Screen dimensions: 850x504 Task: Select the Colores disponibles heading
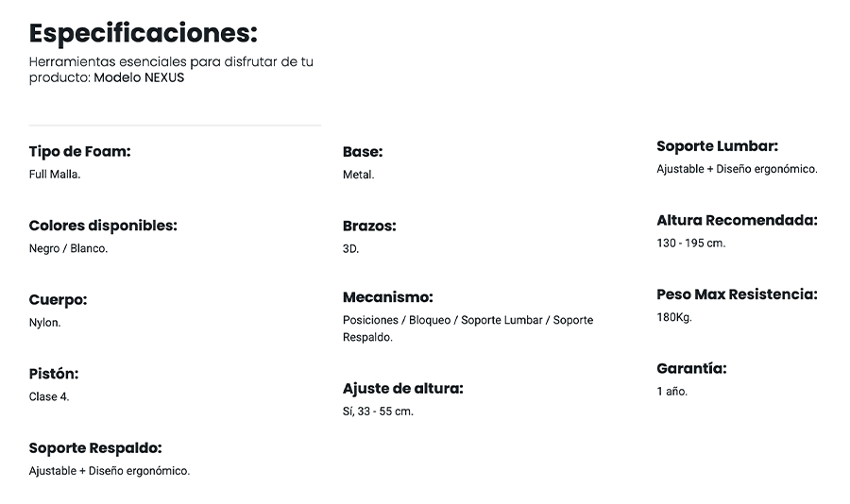pos(103,227)
